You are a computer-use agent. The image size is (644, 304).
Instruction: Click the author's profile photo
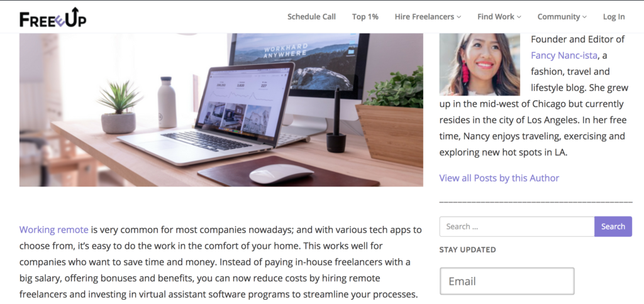(x=479, y=65)
